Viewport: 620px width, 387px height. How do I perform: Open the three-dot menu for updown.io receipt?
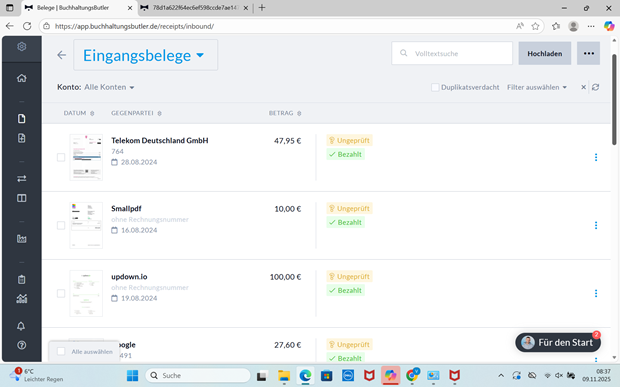tap(596, 293)
